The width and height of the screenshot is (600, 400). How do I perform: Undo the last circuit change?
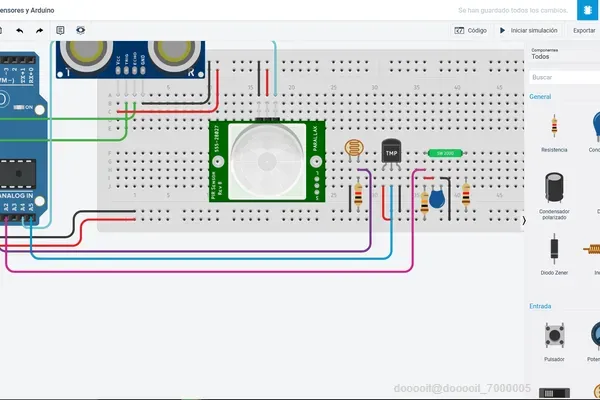click(x=20, y=31)
